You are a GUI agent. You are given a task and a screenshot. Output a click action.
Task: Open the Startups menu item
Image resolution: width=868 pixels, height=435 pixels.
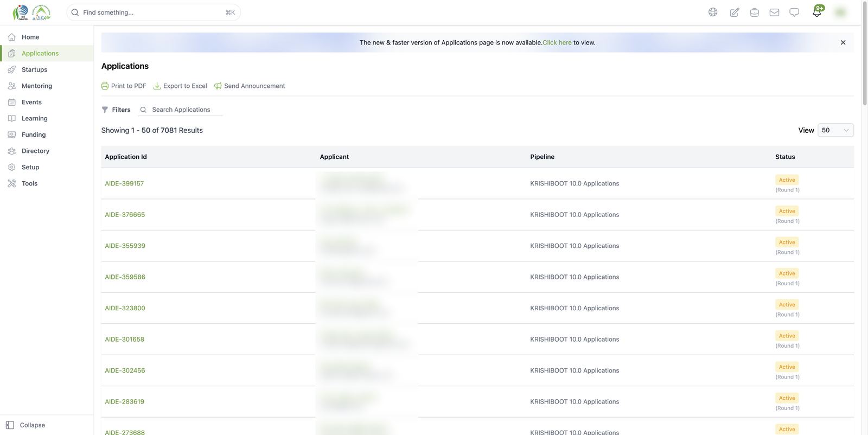point(34,69)
